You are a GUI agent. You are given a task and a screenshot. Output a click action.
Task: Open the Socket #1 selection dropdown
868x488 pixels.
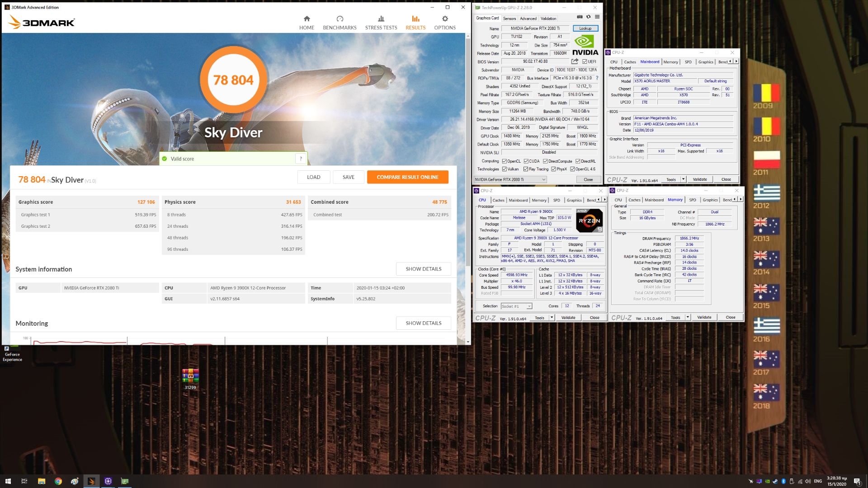(516, 306)
